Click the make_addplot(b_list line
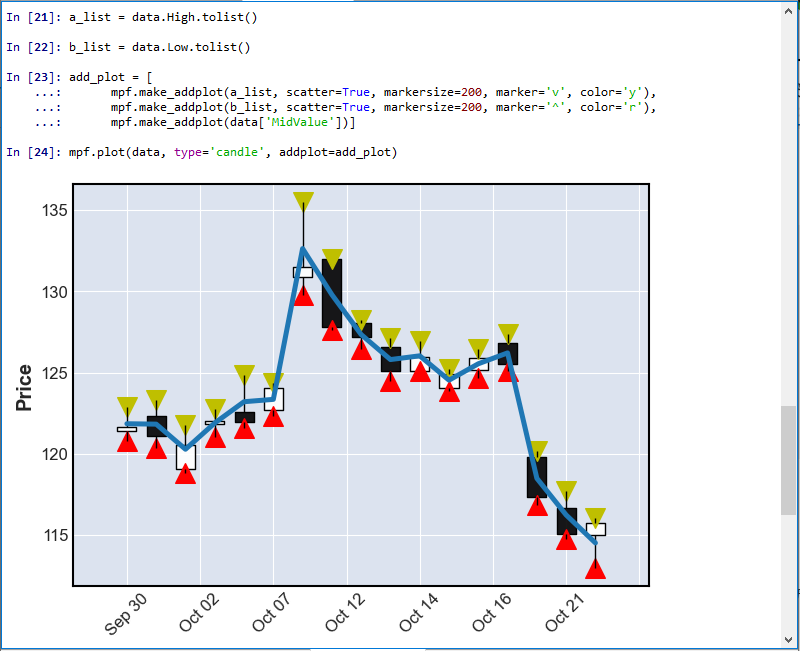 [383, 107]
